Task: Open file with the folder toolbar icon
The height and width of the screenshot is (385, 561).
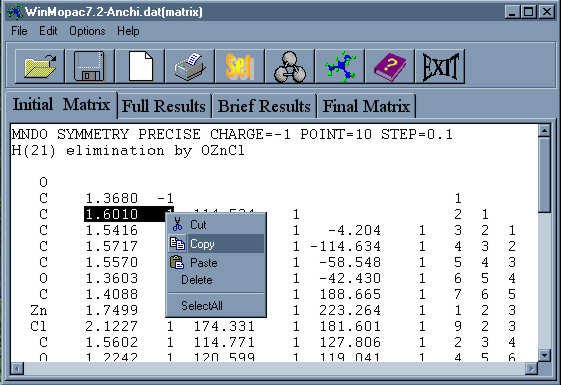Action: coord(40,67)
